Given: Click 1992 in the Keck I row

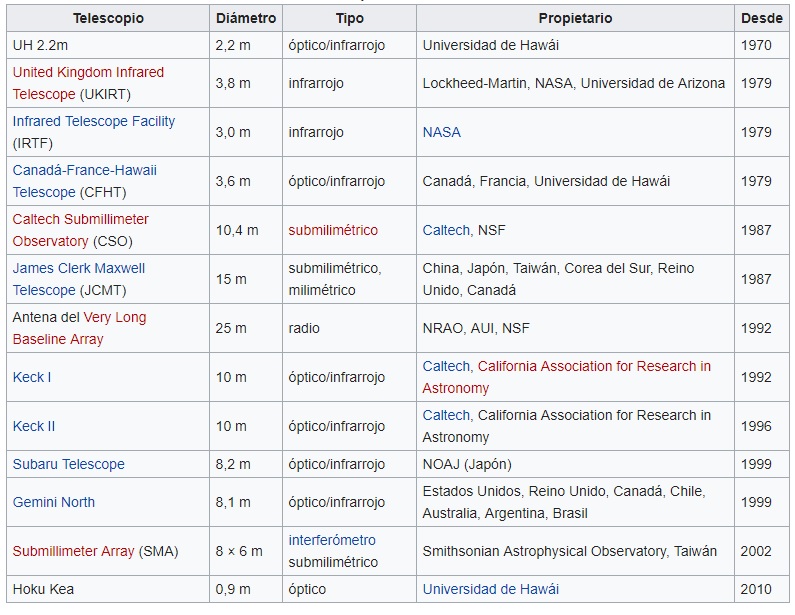Looking at the screenshot, I should [762, 377].
